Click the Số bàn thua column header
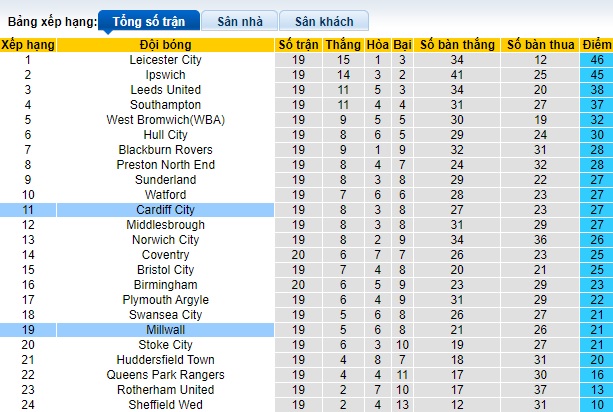The width and height of the screenshot is (613, 412). coord(540,45)
